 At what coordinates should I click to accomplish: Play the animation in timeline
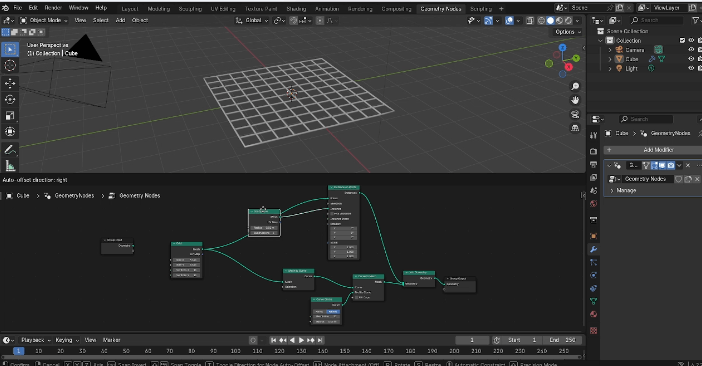[x=301, y=340]
